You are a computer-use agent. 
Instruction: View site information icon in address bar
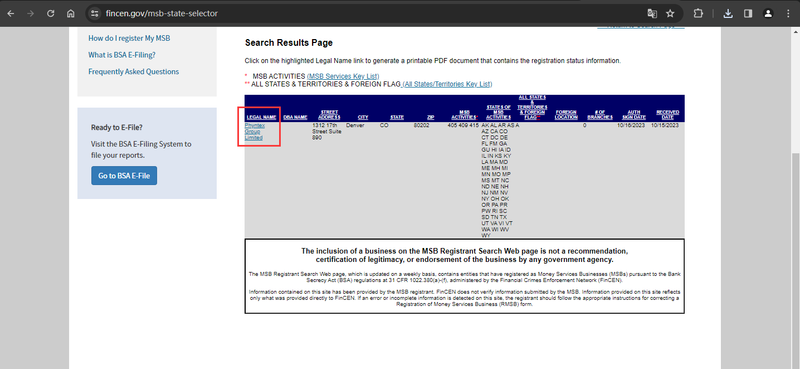tap(94, 14)
